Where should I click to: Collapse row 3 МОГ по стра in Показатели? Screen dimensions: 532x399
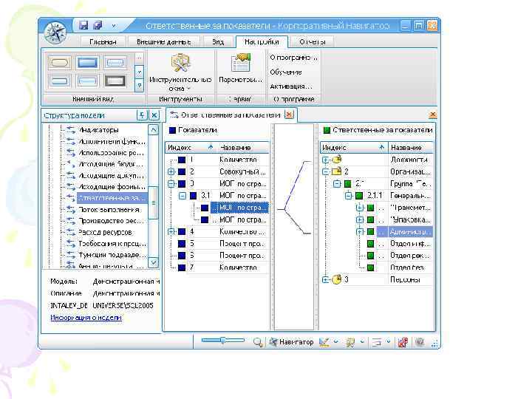pyautogui.click(x=171, y=183)
